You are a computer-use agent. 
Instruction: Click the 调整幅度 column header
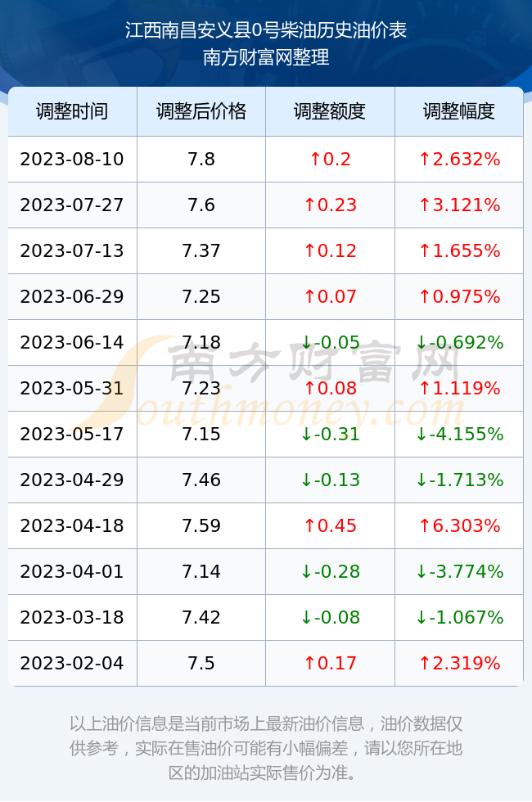pos(459,111)
